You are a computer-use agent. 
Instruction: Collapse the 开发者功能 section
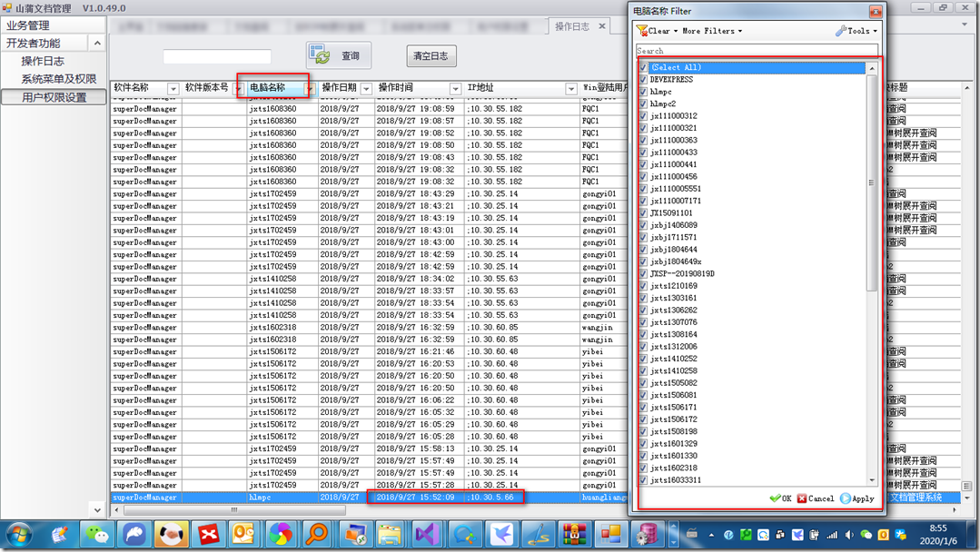pos(97,43)
